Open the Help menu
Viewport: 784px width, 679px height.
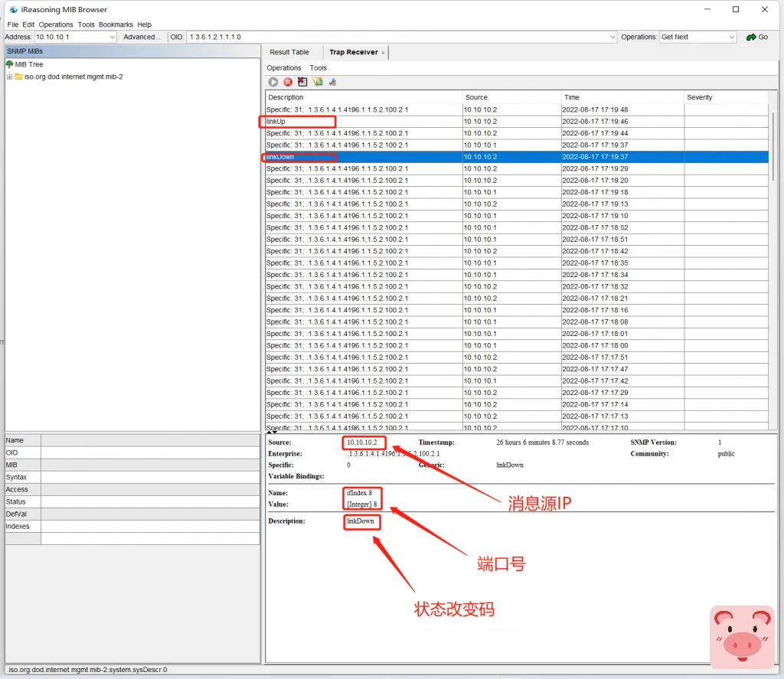pos(144,24)
